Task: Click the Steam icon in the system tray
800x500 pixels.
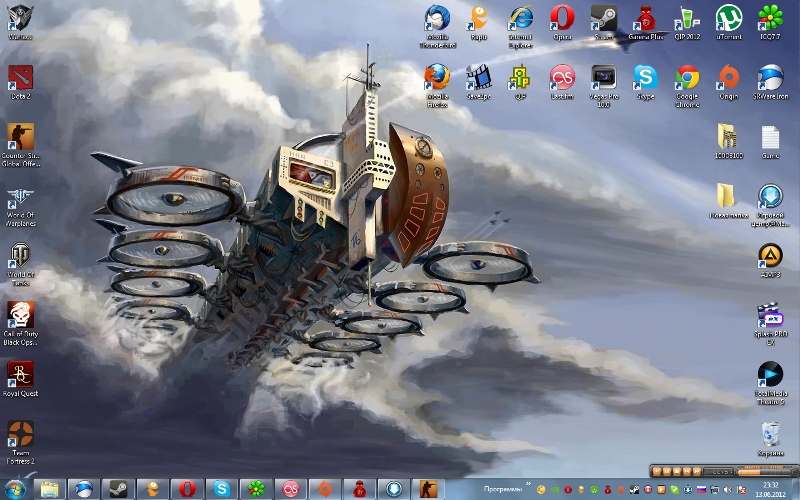Action: click(x=634, y=490)
